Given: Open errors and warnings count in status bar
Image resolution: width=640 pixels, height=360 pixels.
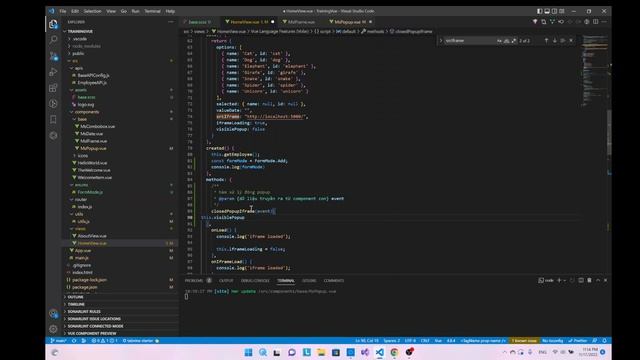Looking at the screenshot, I should click(104, 341).
